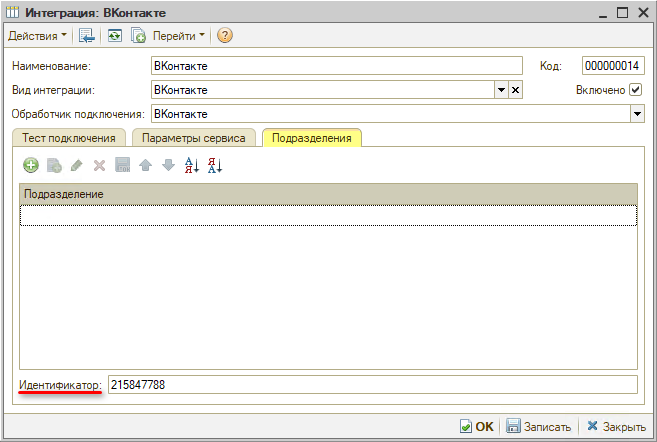Click the copy-document toolbar icon with plus
This screenshot has width=657, height=442.
[138, 36]
